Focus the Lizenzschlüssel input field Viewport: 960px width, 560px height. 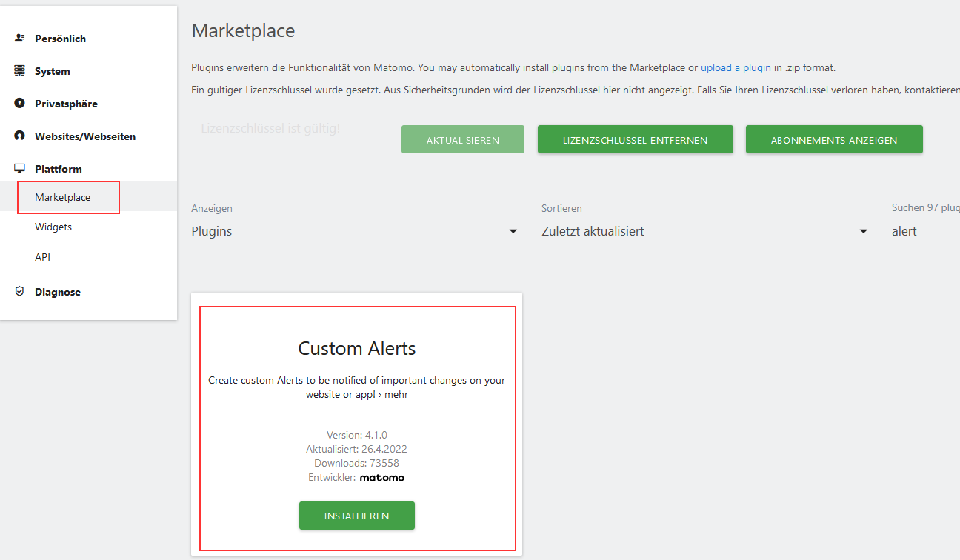pos(290,129)
